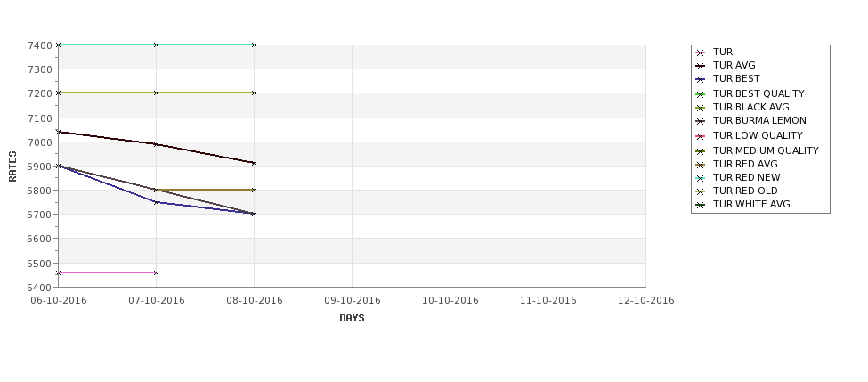The image size is (868, 382).
Task: Click the cyan 7400 data point on 08-10-2016
Action: (254, 45)
